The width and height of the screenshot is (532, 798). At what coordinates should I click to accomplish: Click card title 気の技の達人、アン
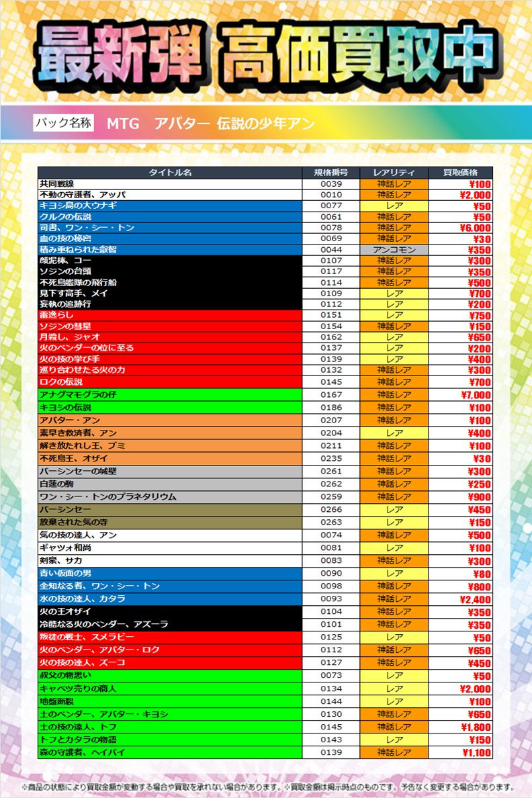tap(79, 535)
